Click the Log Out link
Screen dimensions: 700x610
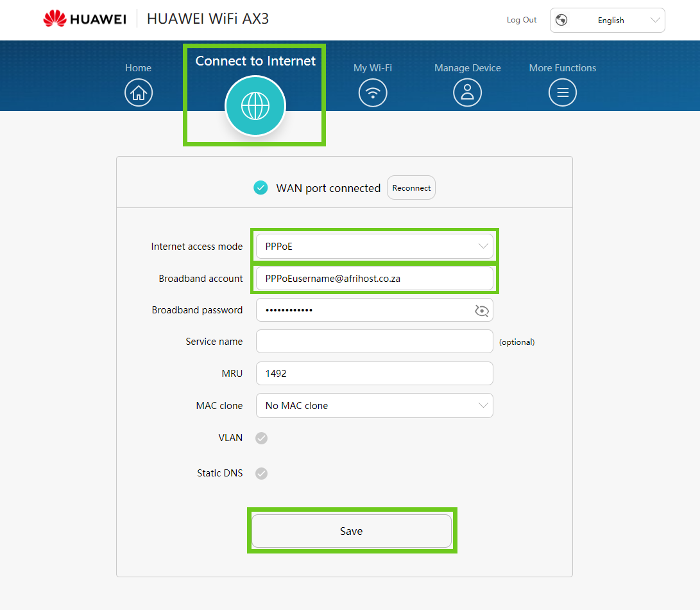pyautogui.click(x=522, y=20)
